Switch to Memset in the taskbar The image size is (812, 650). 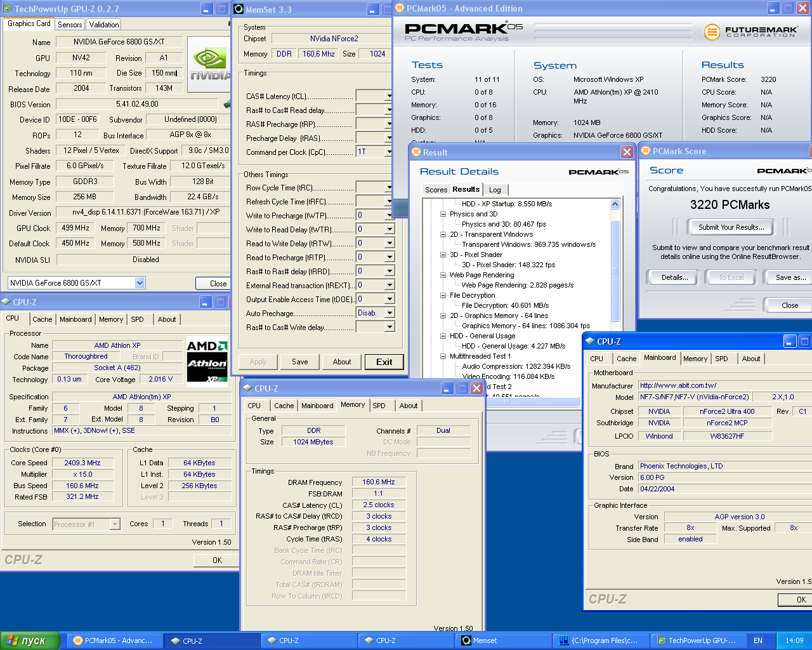[x=504, y=640]
